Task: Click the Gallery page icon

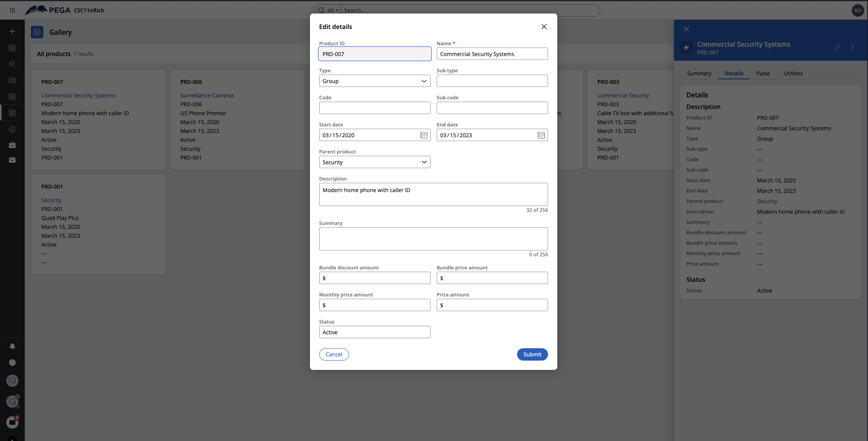Action: [x=37, y=32]
